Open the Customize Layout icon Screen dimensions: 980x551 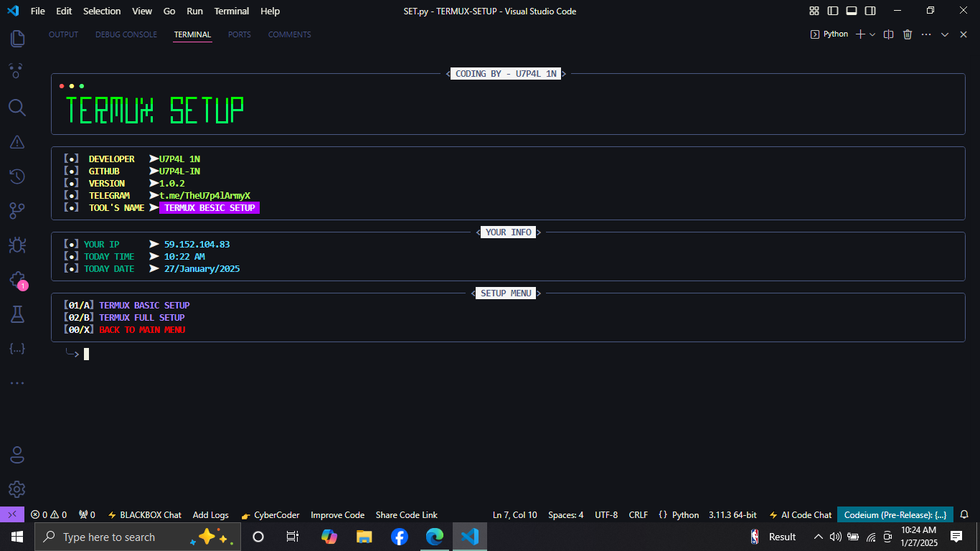pos(814,11)
